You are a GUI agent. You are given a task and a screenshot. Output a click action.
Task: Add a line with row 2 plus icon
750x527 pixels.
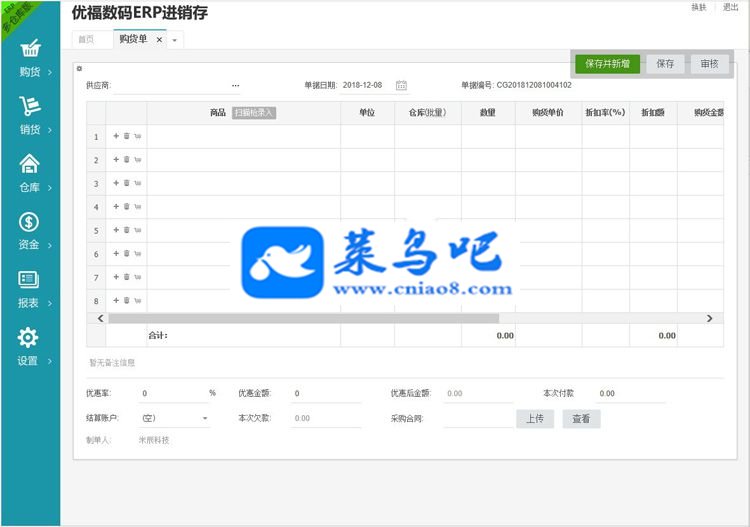click(116, 159)
